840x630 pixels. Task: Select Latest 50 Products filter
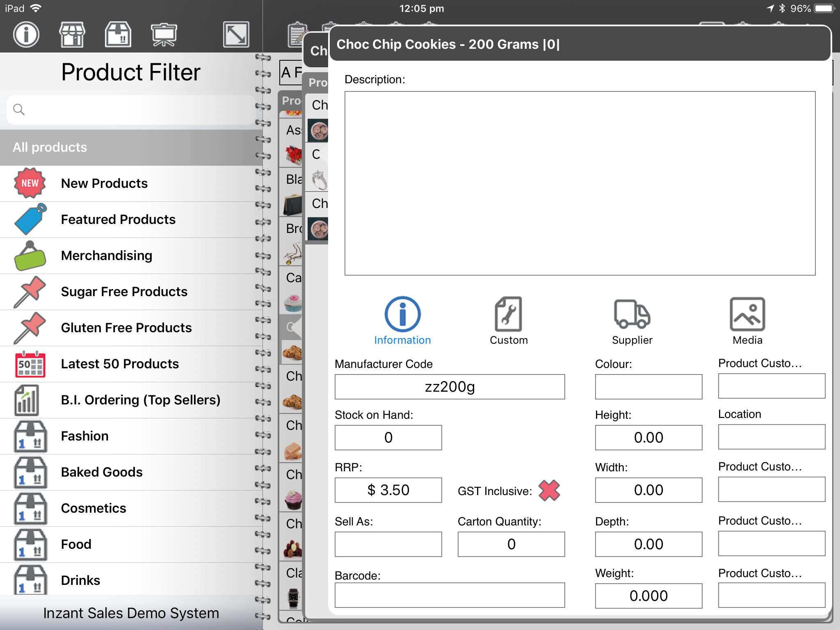pos(120,364)
